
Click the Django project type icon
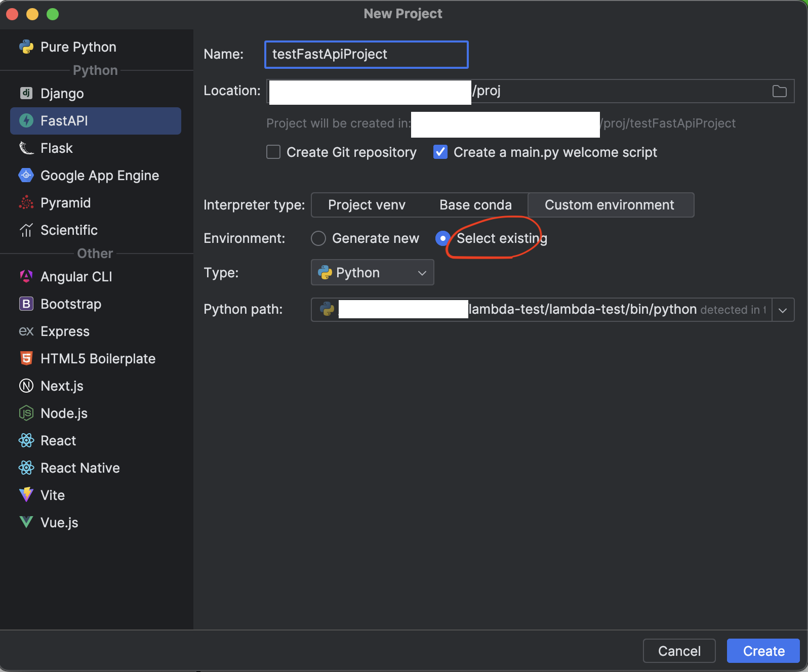tap(26, 94)
